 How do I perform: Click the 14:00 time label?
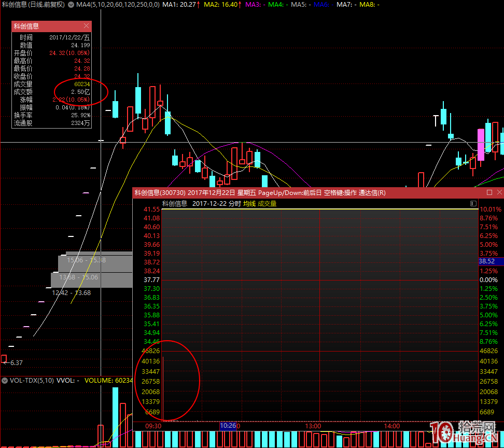(x=392, y=426)
